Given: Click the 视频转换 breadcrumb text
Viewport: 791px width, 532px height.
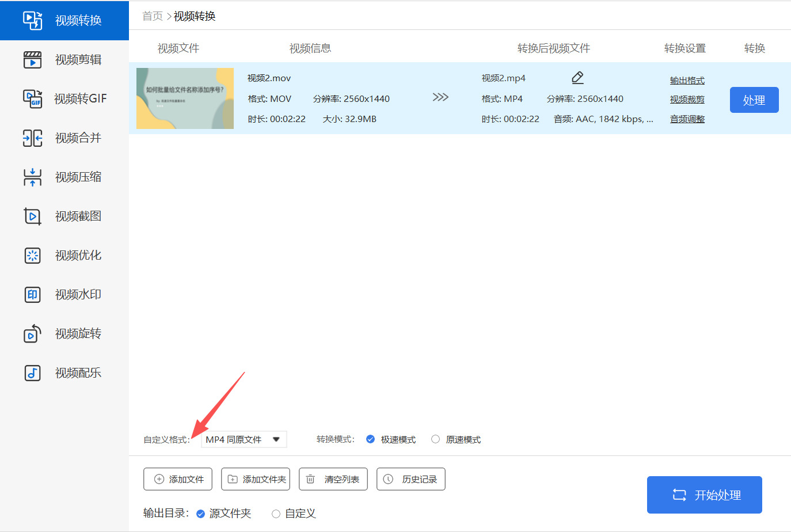Looking at the screenshot, I should click(195, 16).
